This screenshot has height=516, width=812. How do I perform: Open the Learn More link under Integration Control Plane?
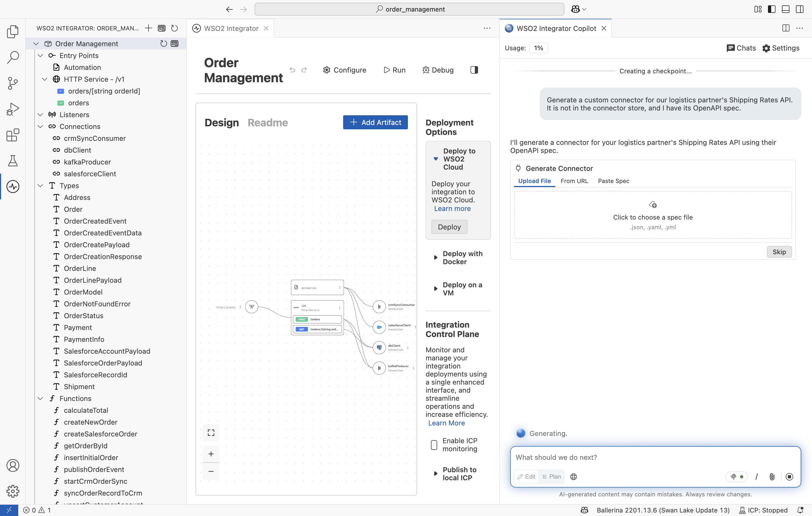pos(446,423)
